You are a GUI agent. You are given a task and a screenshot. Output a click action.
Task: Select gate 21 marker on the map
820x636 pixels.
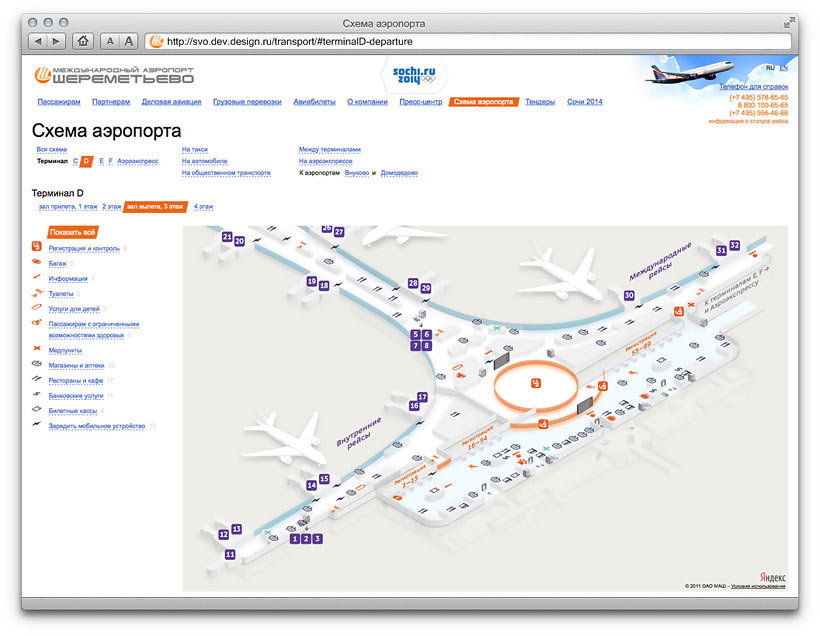pos(227,237)
